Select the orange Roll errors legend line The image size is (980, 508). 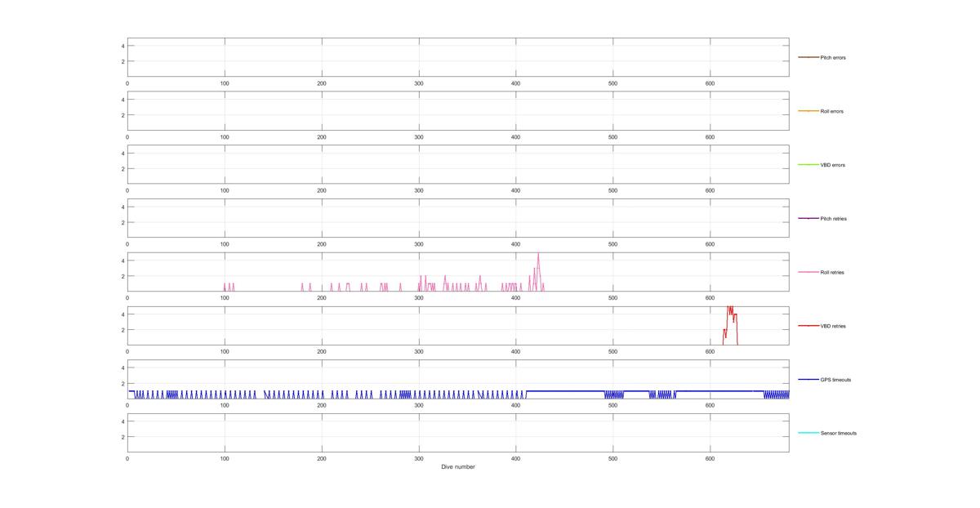[x=808, y=111]
